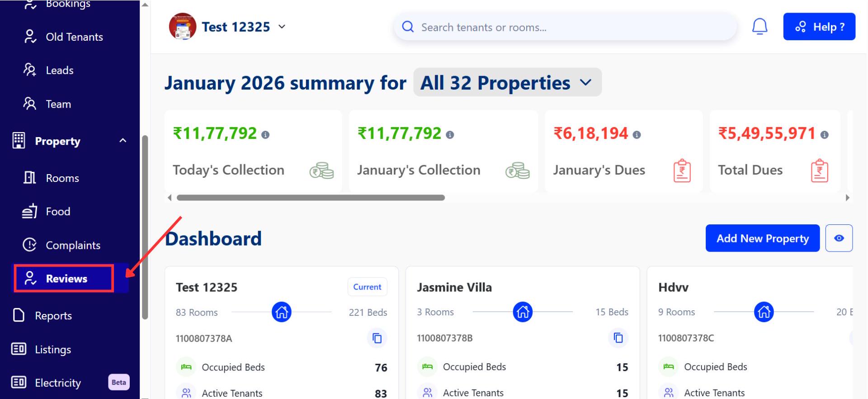The height and width of the screenshot is (399, 868).
Task: Click info icon beside Total Dues amount
Action: 824,135
